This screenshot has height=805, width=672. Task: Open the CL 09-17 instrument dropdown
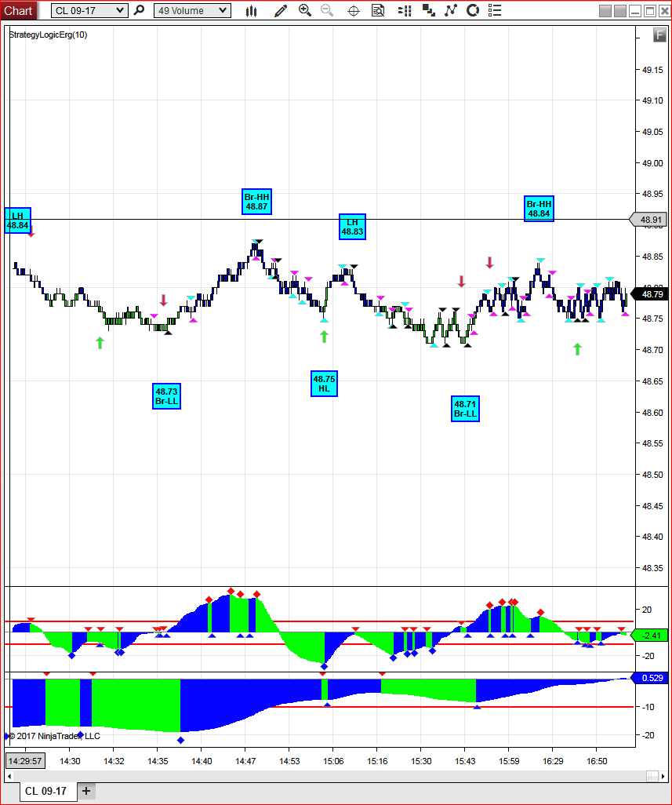(89, 10)
